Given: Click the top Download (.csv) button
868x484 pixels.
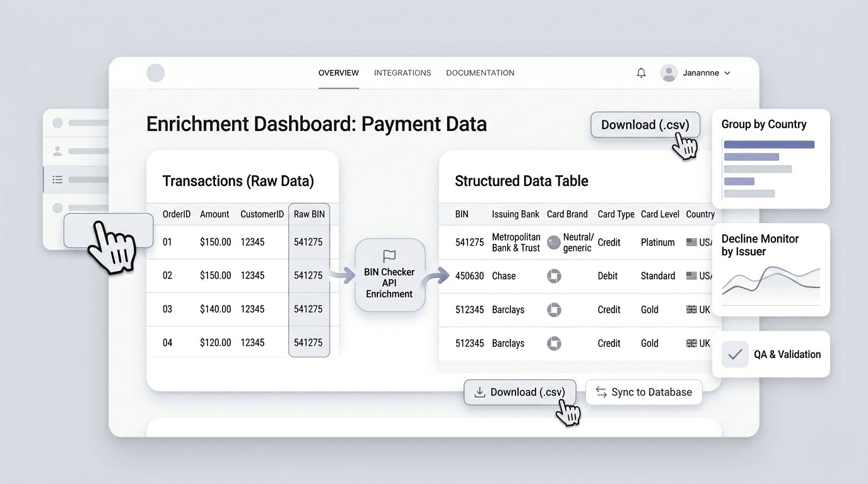Looking at the screenshot, I should click(x=644, y=125).
